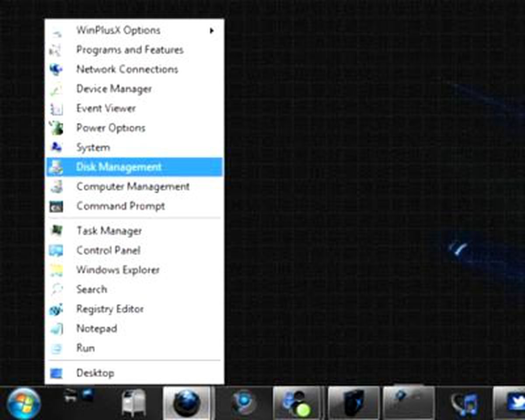Click the Event Viewer icon
This screenshot has height=420, width=525.
pos(56,109)
